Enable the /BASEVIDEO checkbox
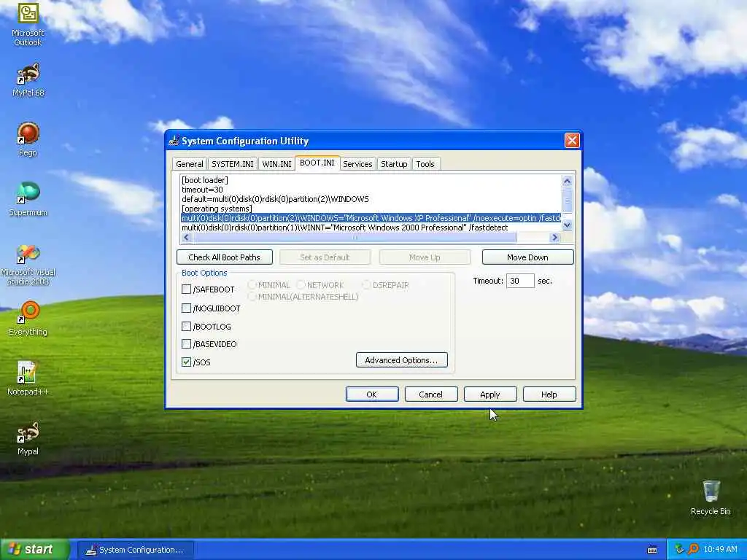Image resolution: width=747 pixels, height=560 pixels. click(186, 344)
